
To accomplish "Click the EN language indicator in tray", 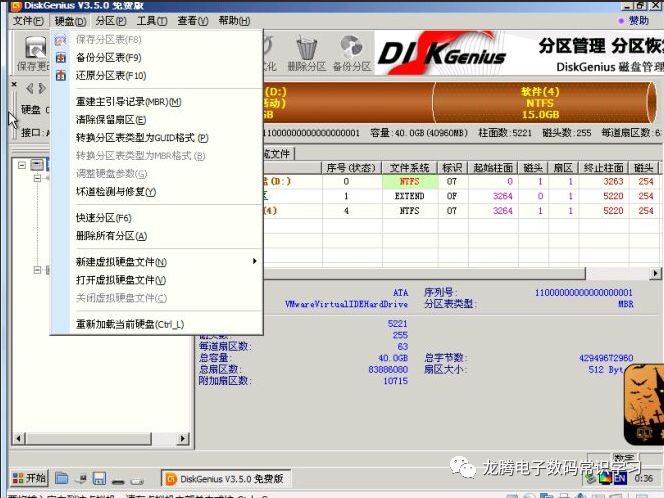I will pos(621,479).
